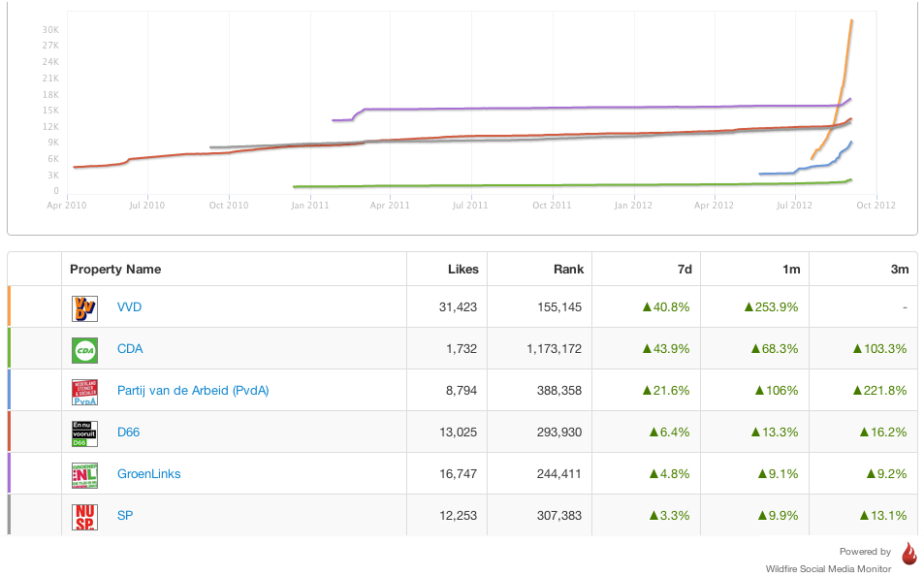Click the orange VVD line peak in chart
924x577 pixels.
[x=851, y=21]
